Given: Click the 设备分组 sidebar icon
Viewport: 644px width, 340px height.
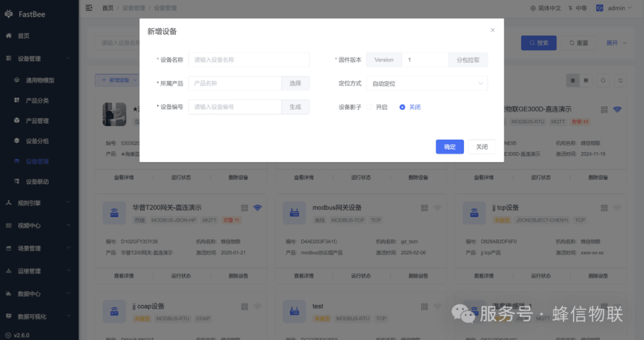Looking at the screenshot, I should (x=17, y=140).
